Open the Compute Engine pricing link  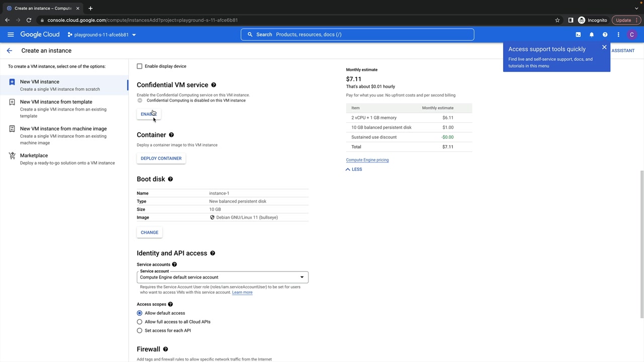pyautogui.click(x=367, y=160)
